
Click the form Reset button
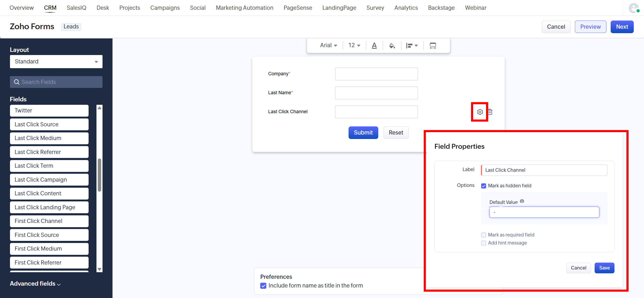pyautogui.click(x=396, y=133)
